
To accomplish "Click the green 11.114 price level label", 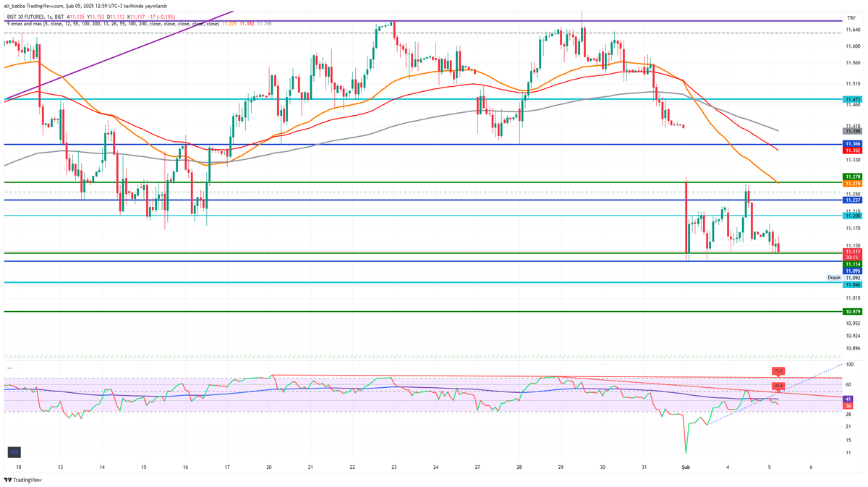I will 851,265.
